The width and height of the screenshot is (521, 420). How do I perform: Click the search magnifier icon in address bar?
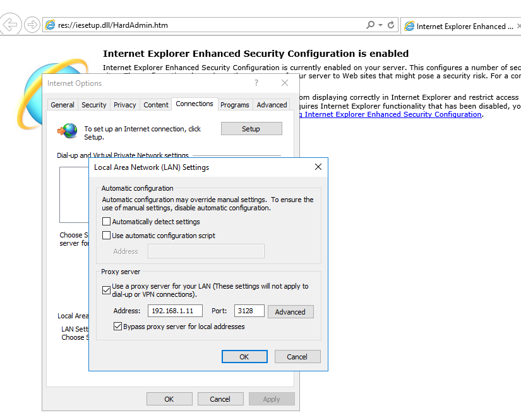370,25
